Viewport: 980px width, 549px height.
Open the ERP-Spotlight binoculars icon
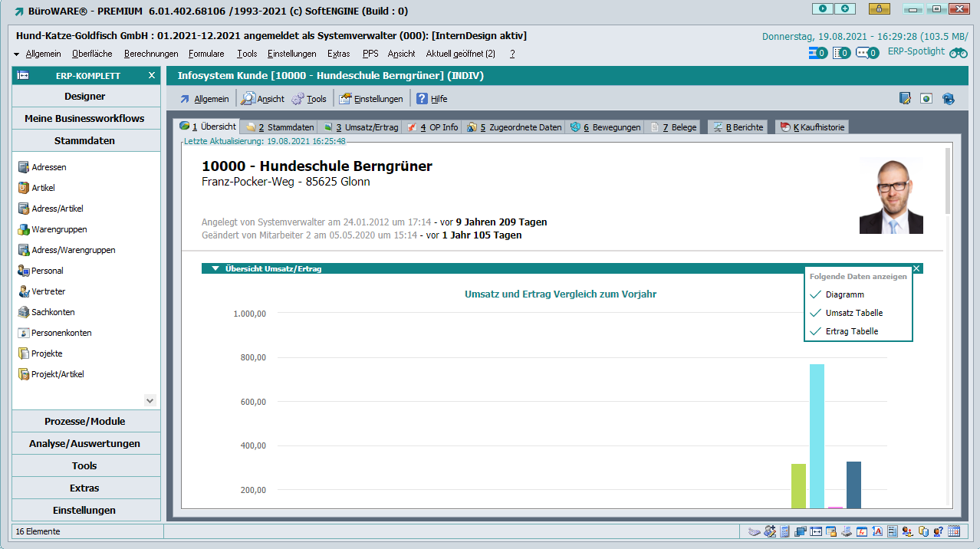958,53
